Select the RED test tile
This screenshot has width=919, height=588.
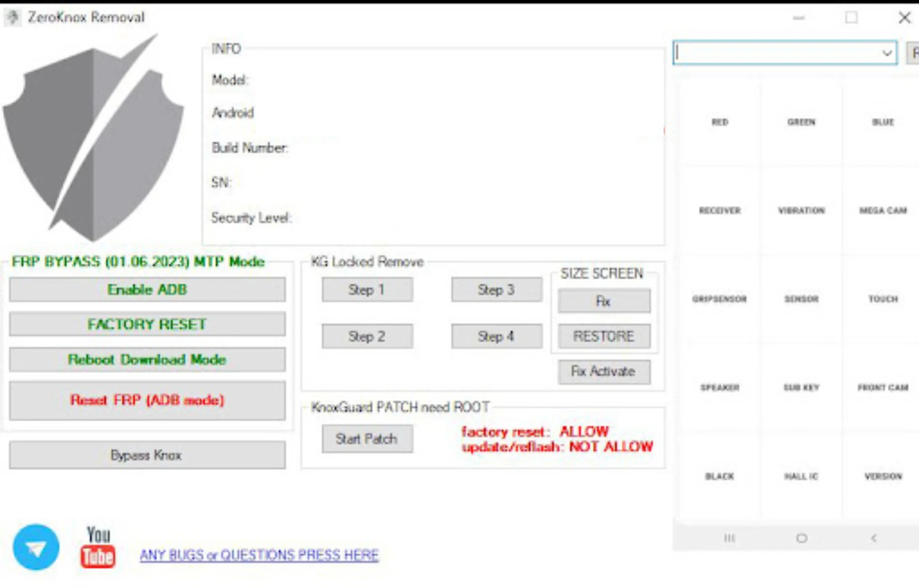coord(719,122)
